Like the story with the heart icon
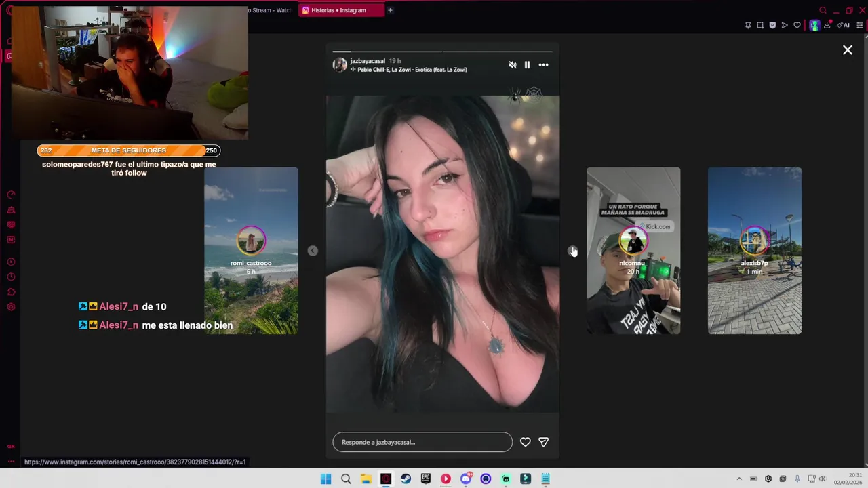Viewport: 868px width, 488px height. [525, 442]
